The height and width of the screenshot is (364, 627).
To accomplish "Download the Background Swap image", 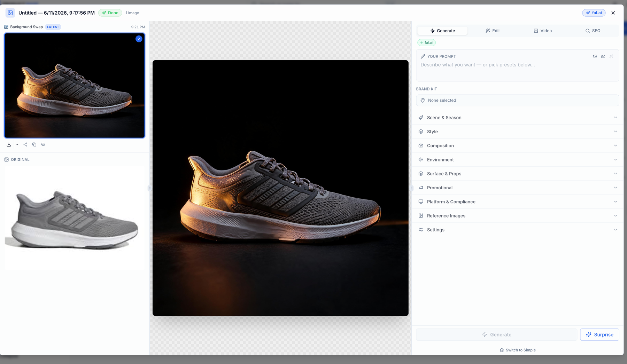I will 9,144.
